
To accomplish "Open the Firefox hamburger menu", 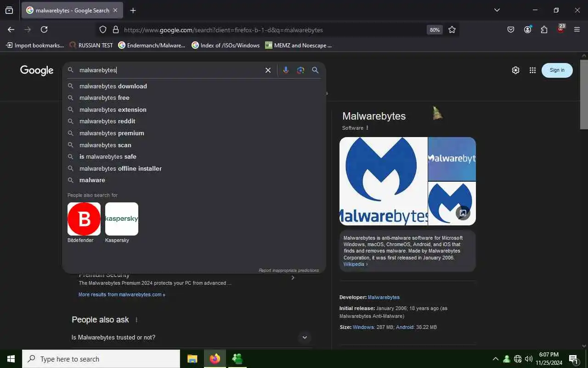I will click(577, 29).
